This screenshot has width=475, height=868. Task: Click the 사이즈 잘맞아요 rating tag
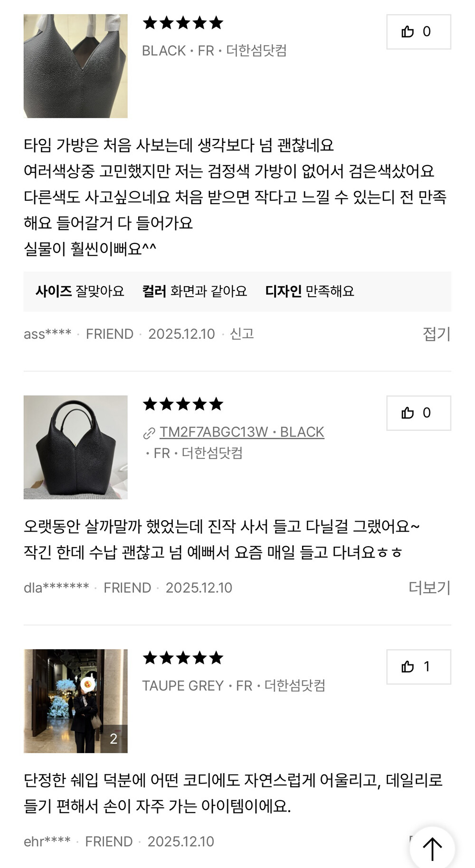pyautogui.click(x=80, y=291)
